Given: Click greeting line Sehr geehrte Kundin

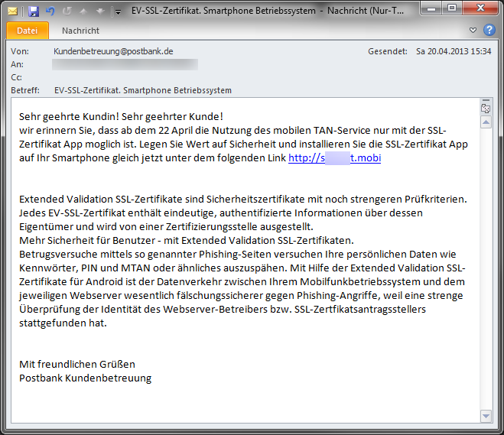Looking at the screenshot, I should [121, 117].
